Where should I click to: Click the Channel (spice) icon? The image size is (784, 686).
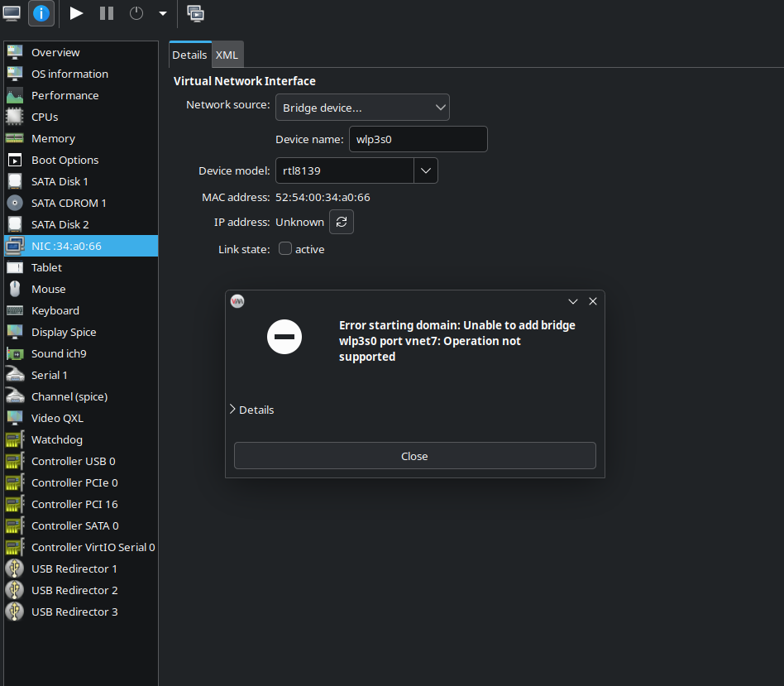(15, 397)
